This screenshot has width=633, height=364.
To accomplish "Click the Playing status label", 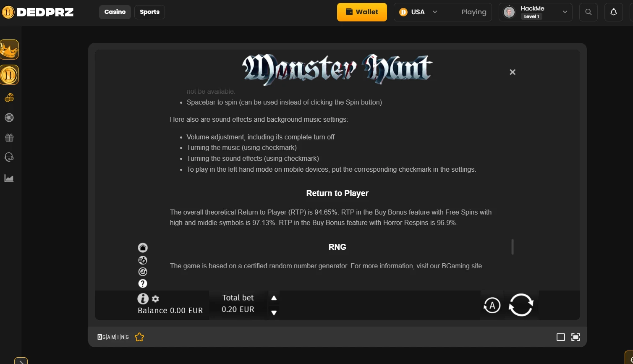I will [x=474, y=12].
